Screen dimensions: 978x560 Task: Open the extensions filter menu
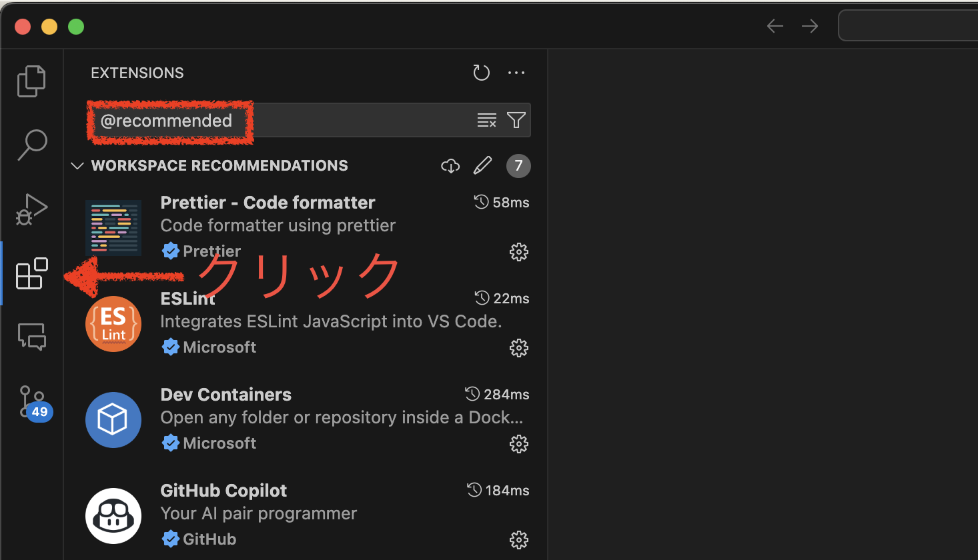point(516,120)
